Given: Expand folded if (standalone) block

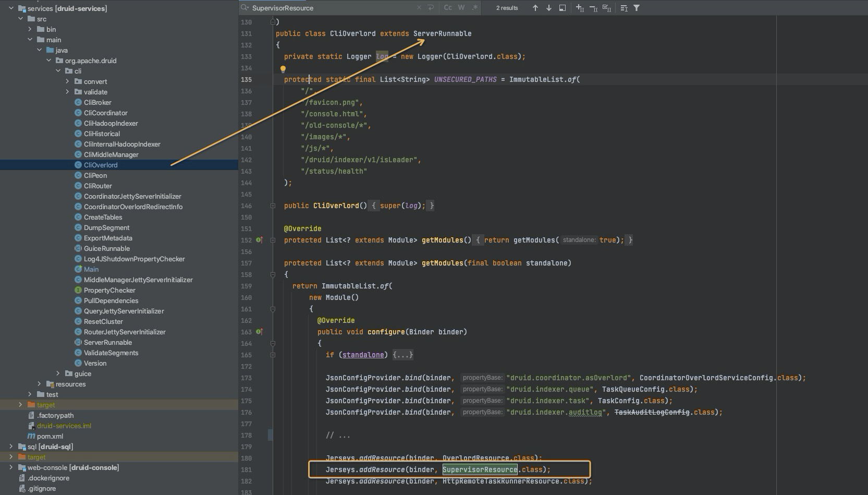Looking at the screenshot, I should click(273, 355).
